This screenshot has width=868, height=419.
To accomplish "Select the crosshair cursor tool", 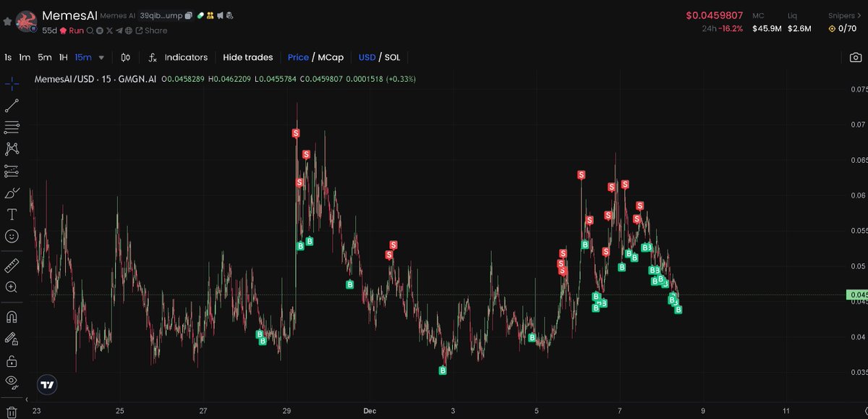I will point(12,84).
